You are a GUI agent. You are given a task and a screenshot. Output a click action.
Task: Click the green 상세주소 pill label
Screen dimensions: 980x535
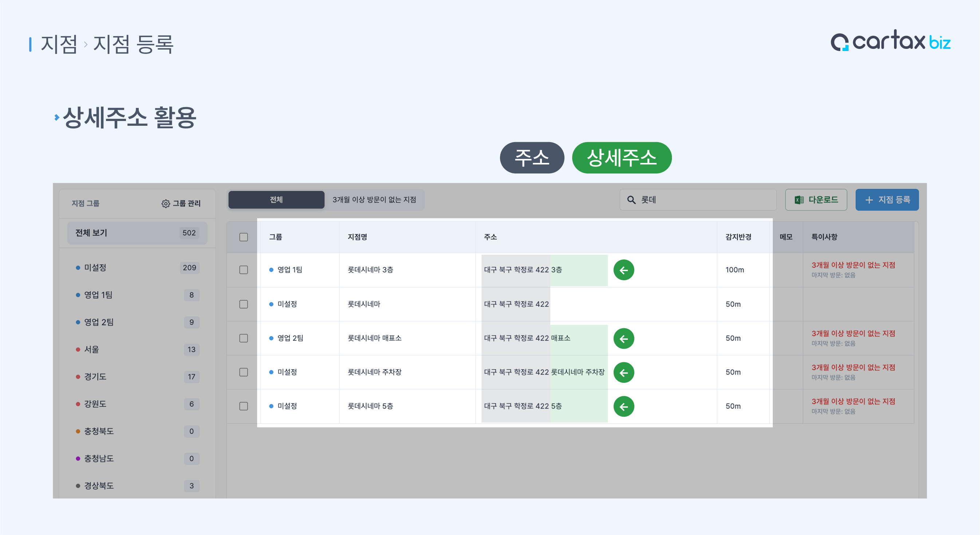click(621, 158)
